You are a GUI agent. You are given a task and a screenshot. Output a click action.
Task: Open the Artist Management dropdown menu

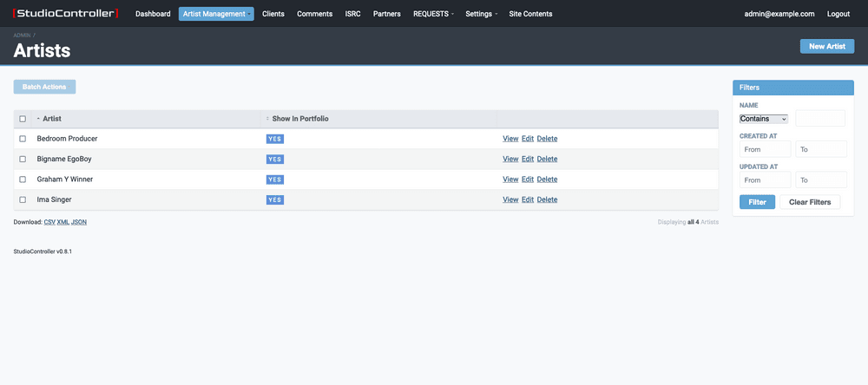click(216, 14)
